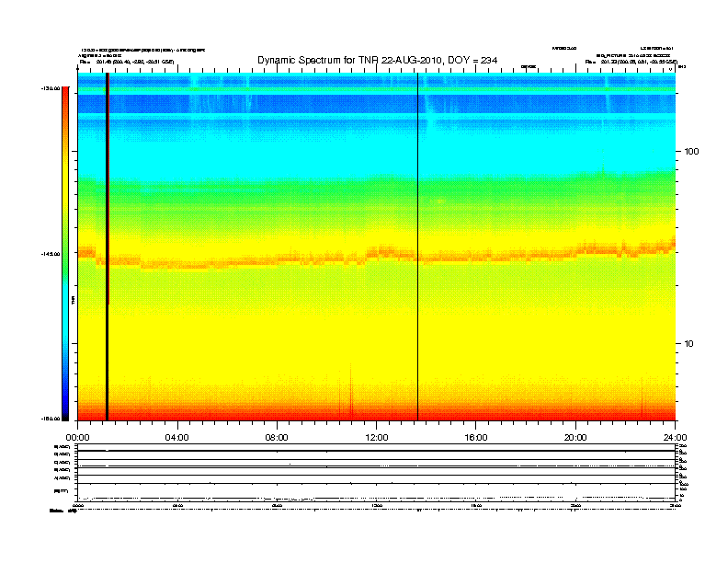Click the 24:00 time axis label
The height and width of the screenshot is (563, 728).
point(675,438)
